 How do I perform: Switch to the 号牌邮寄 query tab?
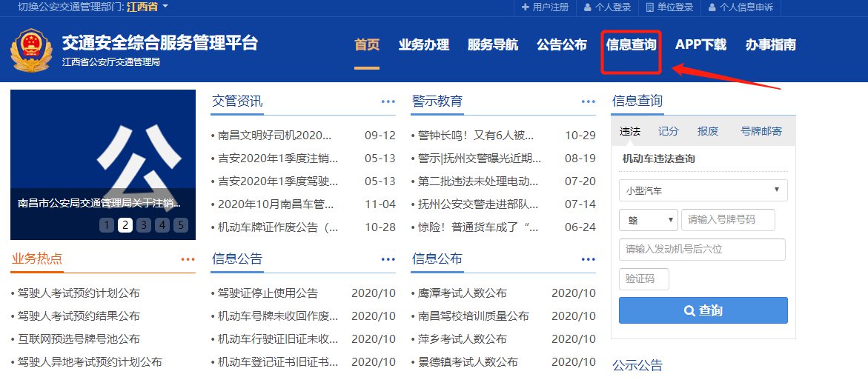tap(761, 132)
